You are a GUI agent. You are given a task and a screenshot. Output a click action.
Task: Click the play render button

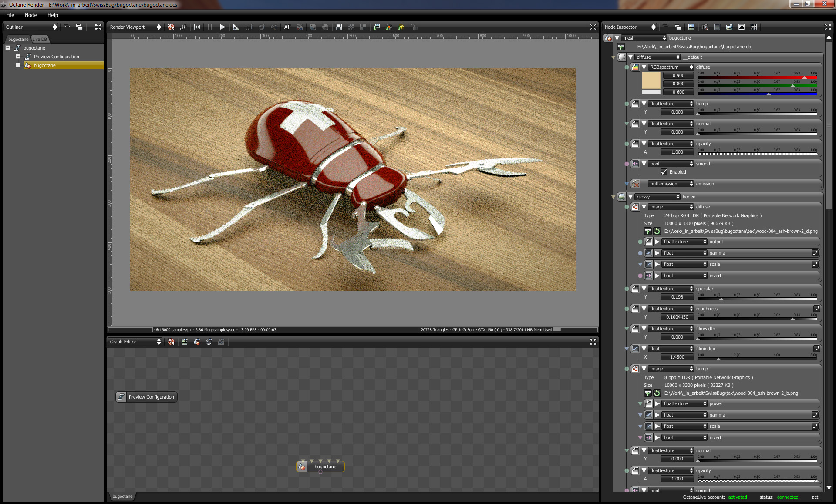[222, 27]
